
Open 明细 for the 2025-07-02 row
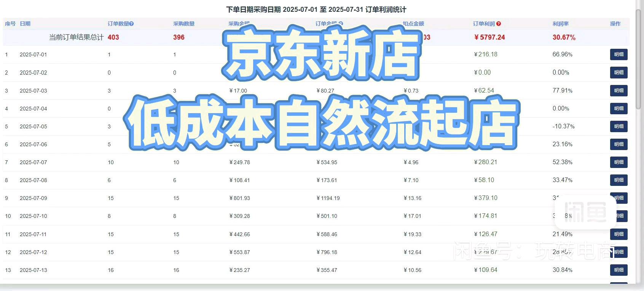[x=618, y=72]
